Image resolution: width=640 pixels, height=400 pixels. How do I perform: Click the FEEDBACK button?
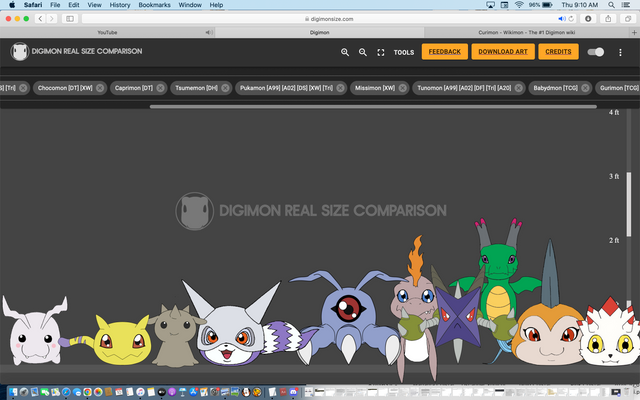(444, 52)
